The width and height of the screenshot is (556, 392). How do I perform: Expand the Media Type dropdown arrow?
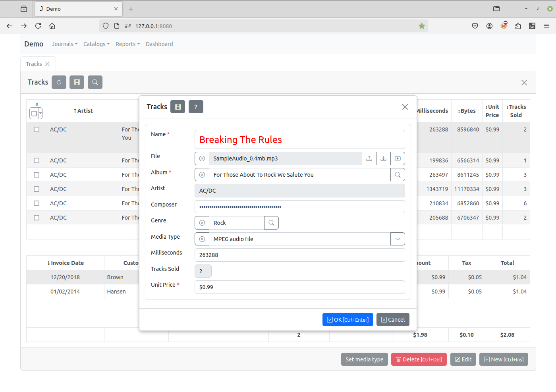click(398, 239)
